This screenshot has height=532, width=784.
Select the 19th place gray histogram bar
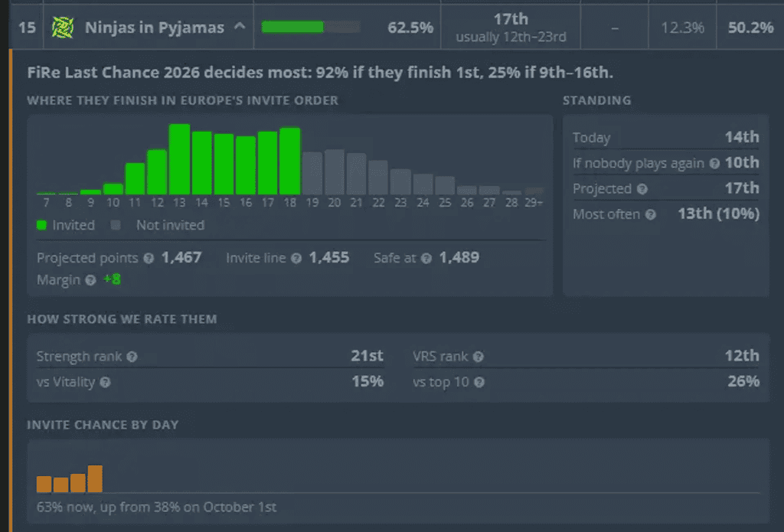coord(312,173)
